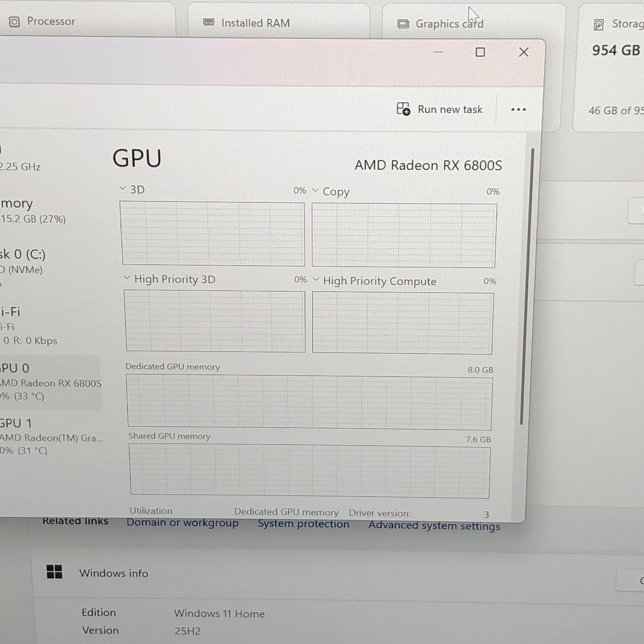The height and width of the screenshot is (644, 644).
Task: Select GPU 1 AMD Radeon Graphics entry
Action: click(x=51, y=436)
